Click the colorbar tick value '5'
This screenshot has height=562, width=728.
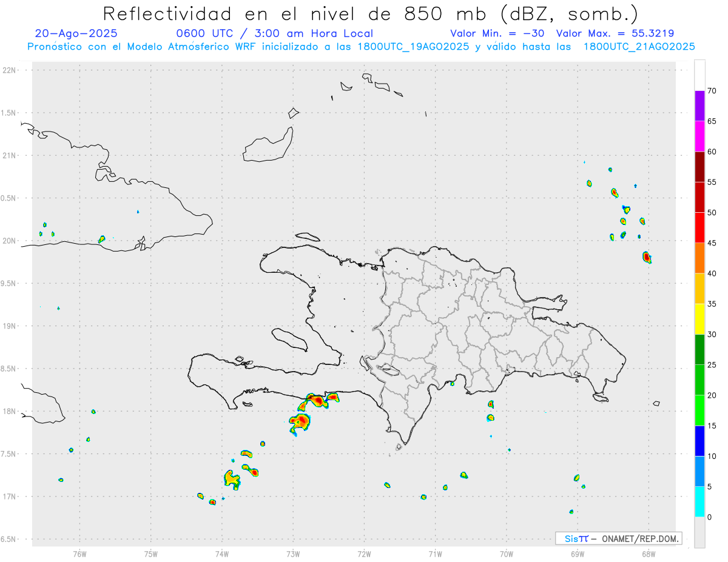click(x=709, y=487)
